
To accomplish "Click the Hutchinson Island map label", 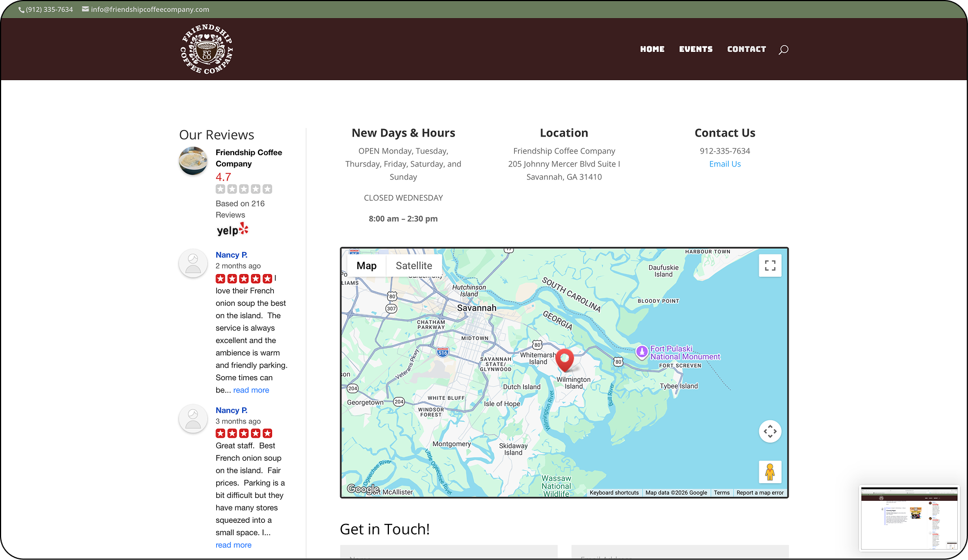I will [x=469, y=291].
